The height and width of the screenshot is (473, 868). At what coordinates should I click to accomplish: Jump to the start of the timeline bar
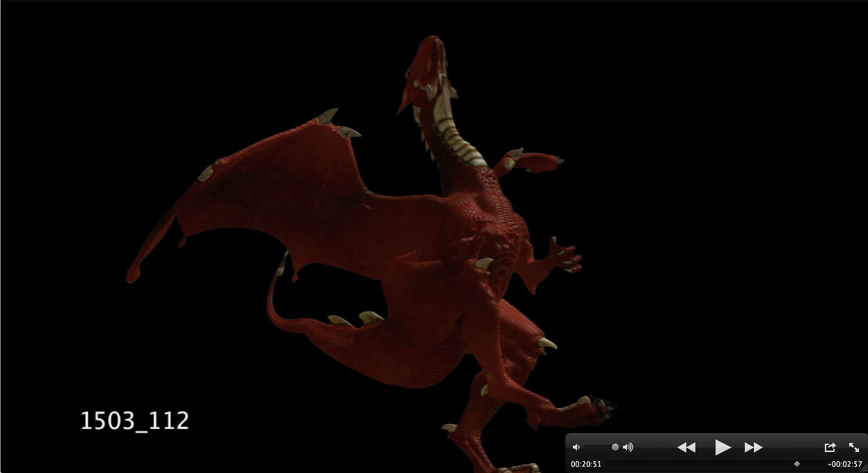[x=610, y=463]
